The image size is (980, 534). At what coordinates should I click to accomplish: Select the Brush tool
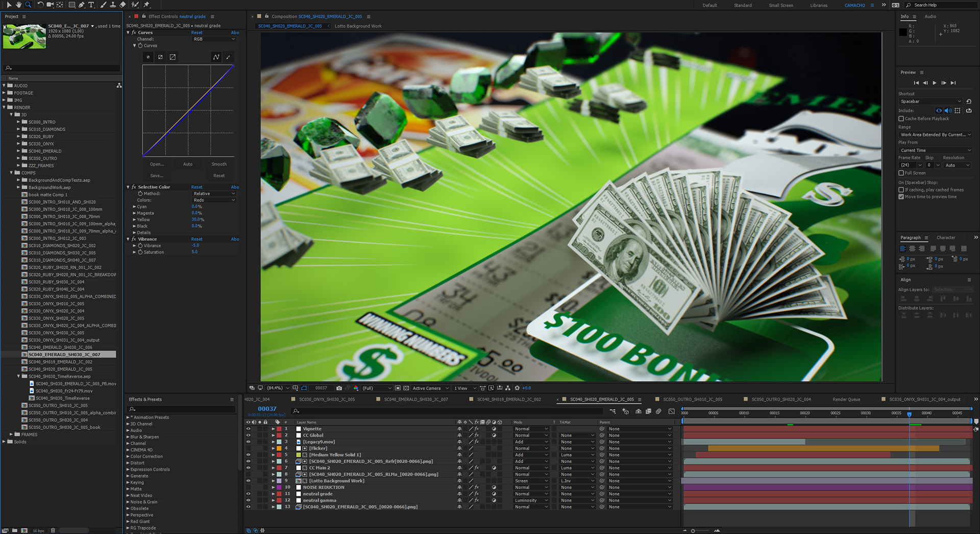(103, 5)
